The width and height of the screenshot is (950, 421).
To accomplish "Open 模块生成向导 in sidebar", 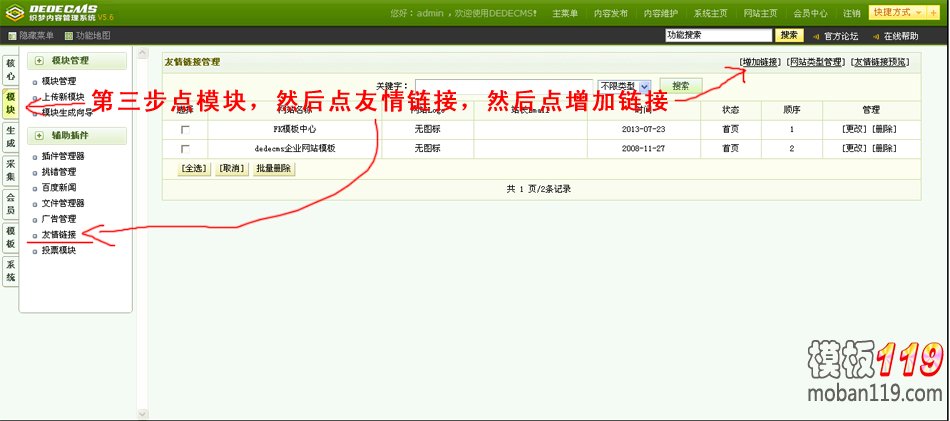I will (x=67, y=112).
